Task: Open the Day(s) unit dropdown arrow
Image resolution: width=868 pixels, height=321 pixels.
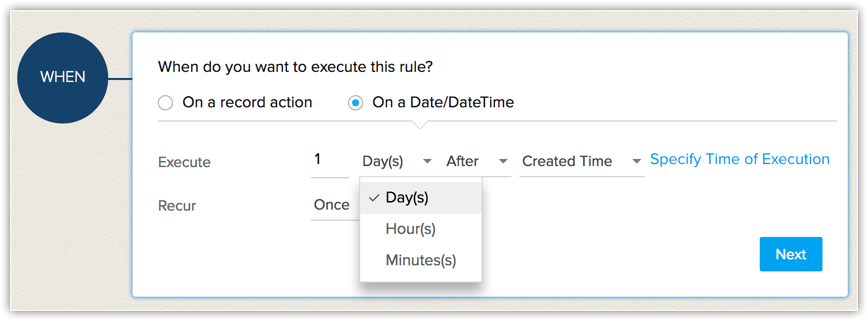Action: (x=427, y=161)
